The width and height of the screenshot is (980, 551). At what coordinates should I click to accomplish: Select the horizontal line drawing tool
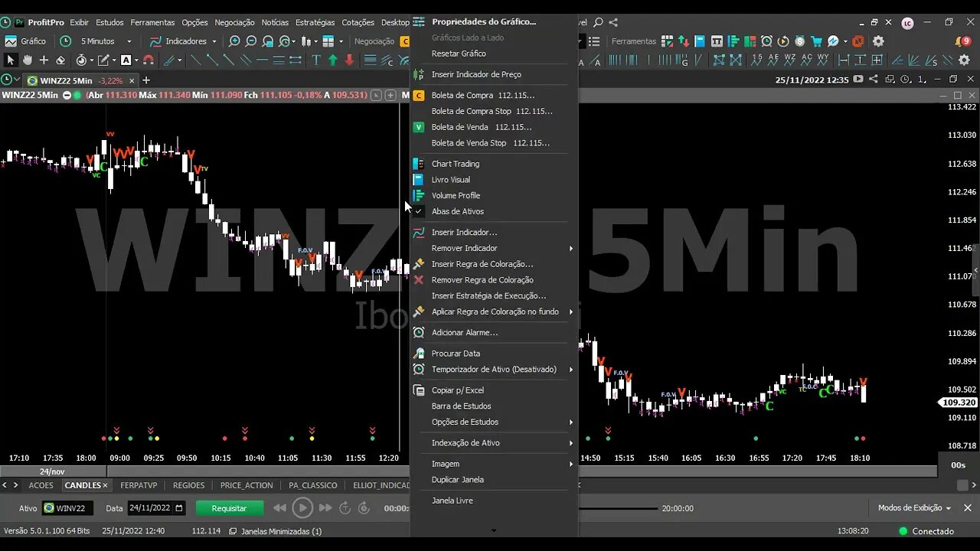(x=262, y=60)
